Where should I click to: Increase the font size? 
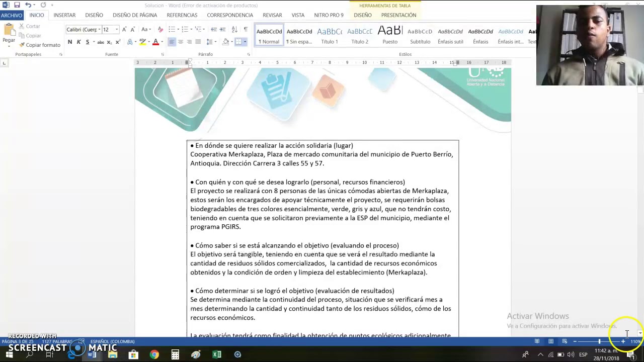[x=124, y=30]
